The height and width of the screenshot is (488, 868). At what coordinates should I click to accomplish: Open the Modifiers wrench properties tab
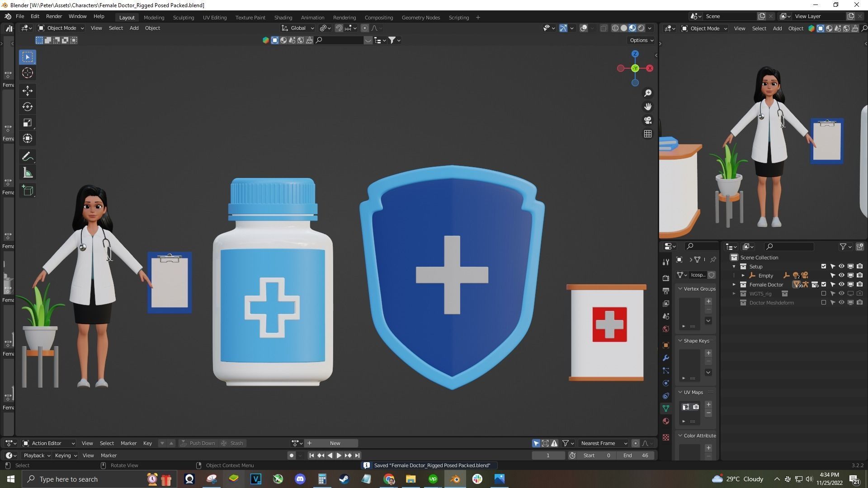click(665, 358)
